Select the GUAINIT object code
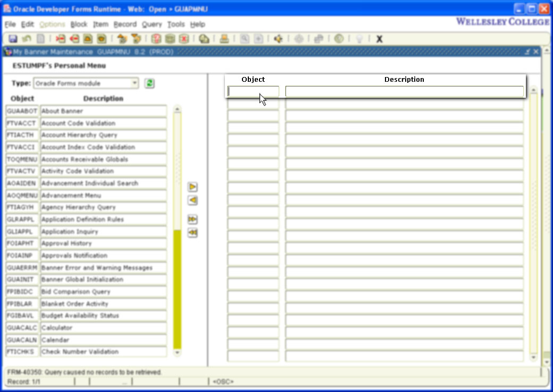Image resolution: width=553 pixels, height=392 pixels. 22,279
